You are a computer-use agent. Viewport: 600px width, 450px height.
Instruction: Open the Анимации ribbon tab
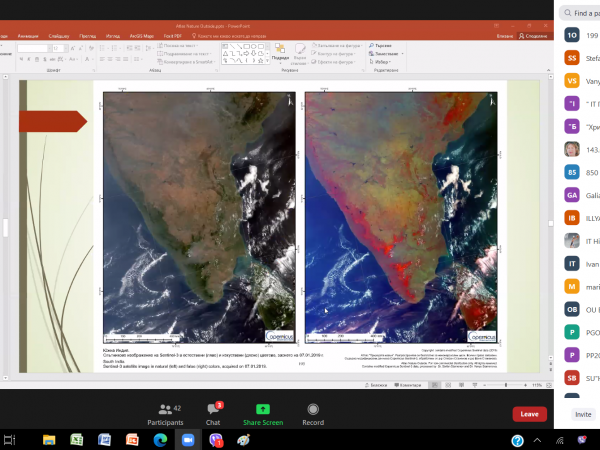pos(28,36)
